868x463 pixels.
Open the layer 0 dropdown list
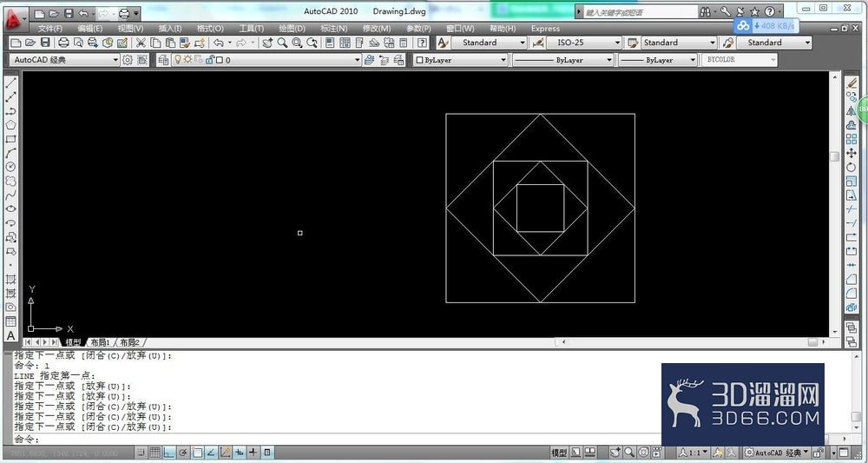(267, 60)
